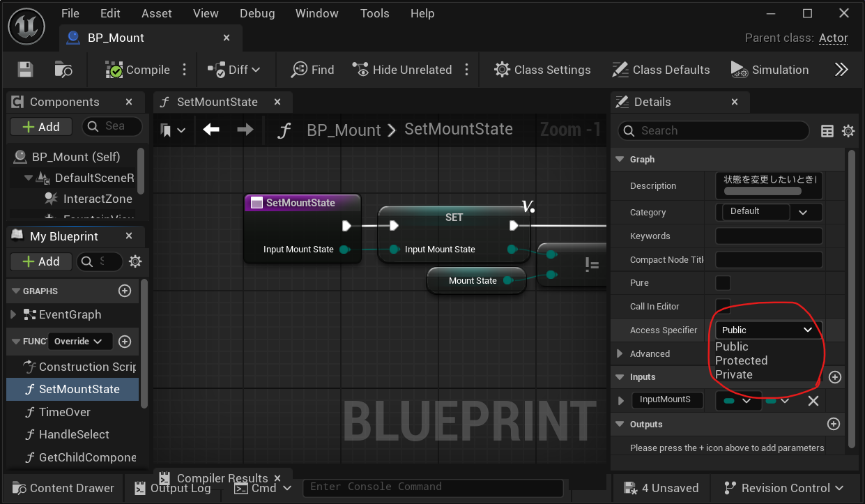865x504 pixels.
Task: Toggle Hide Unrelated nodes
Action: tap(402, 70)
